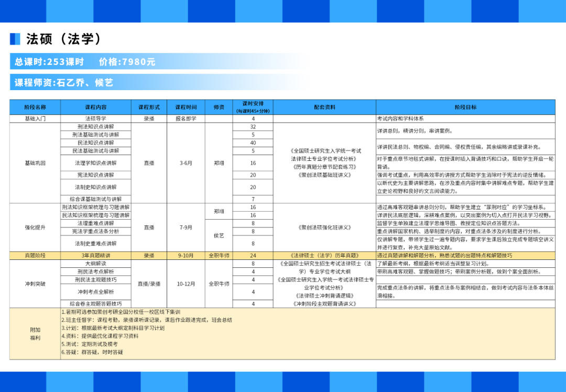Select the 刑民法考点解析 row

96,272
